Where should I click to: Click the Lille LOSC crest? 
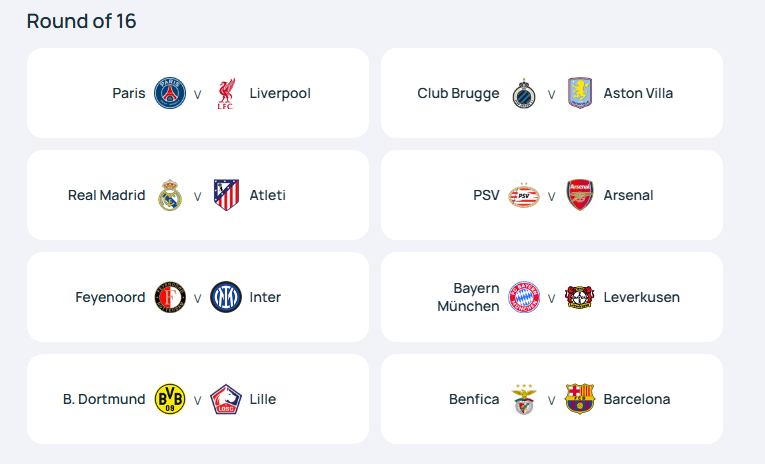click(226, 399)
